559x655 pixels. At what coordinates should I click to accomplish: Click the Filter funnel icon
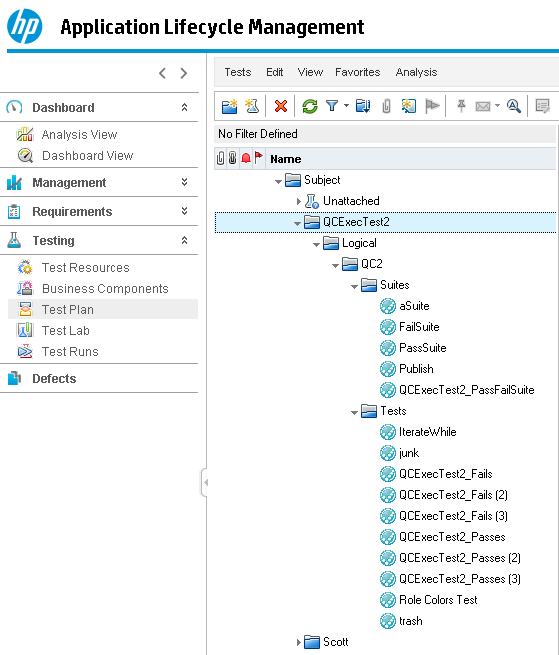click(x=332, y=106)
